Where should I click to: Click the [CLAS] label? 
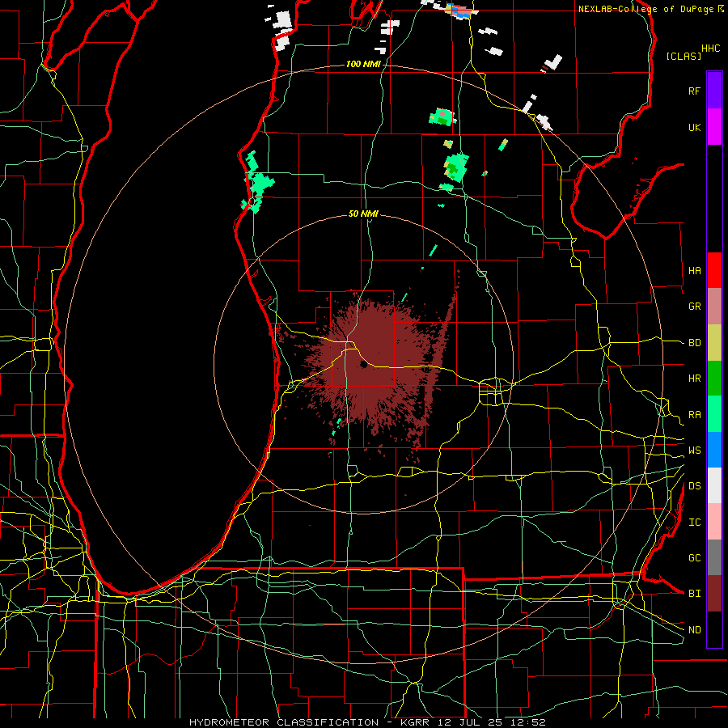684,56
